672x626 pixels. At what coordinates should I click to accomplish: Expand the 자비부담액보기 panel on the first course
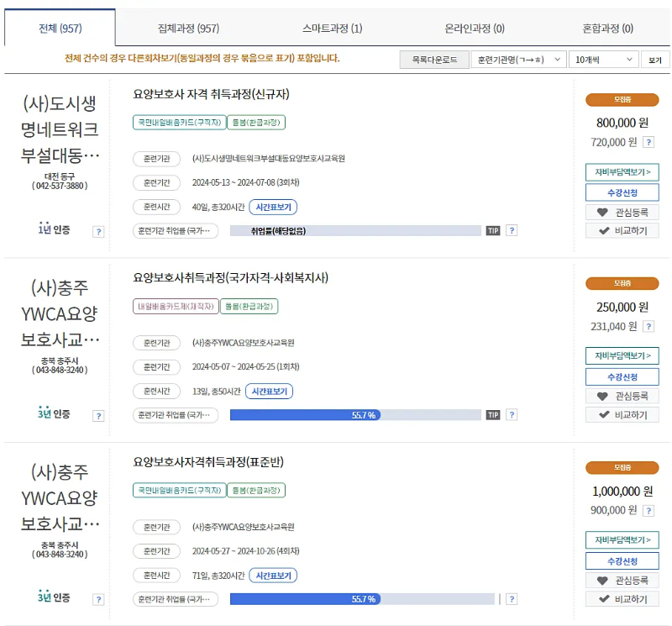[621, 170]
